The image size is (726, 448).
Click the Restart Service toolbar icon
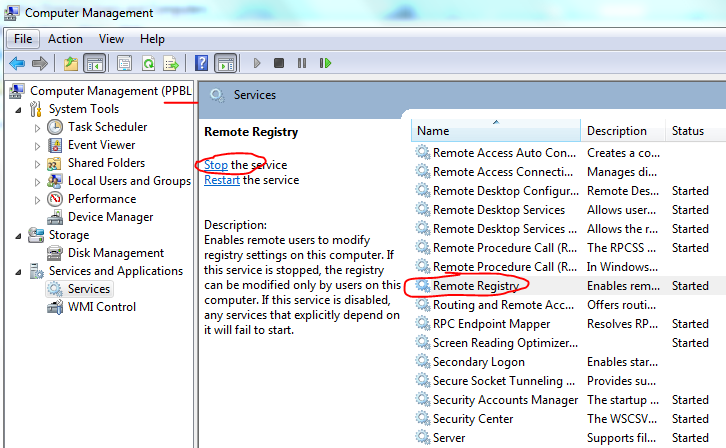pyautogui.click(x=325, y=63)
